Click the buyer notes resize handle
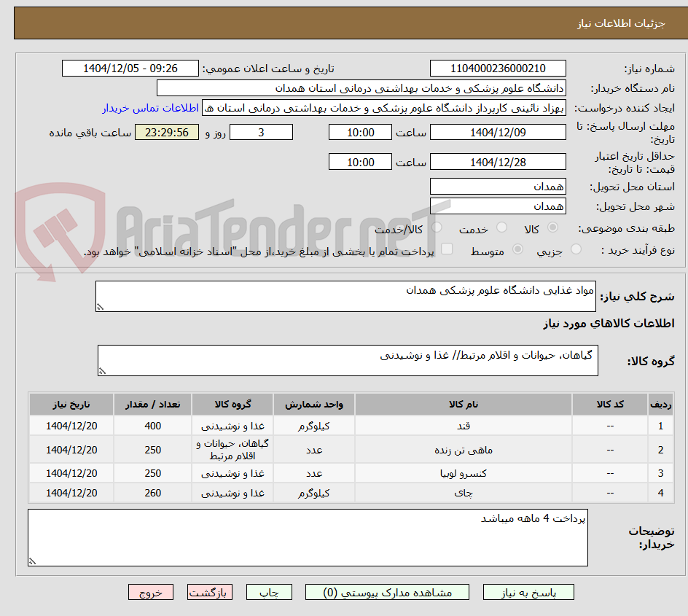This screenshot has height=616, width=688. tap(33, 561)
